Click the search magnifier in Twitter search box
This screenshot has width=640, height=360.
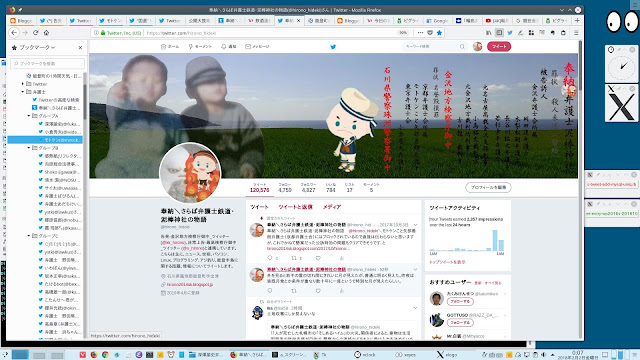pyautogui.click(x=462, y=47)
